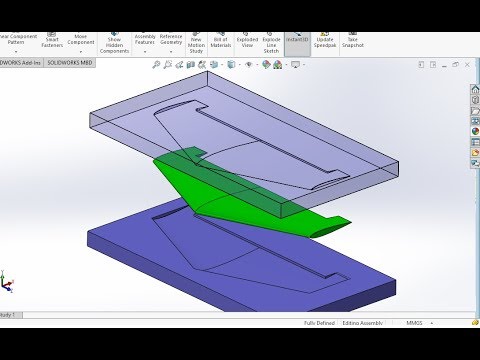Open Appearances color ball in task pane
The height and width of the screenshot is (360, 480).
pyautogui.click(x=475, y=131)
